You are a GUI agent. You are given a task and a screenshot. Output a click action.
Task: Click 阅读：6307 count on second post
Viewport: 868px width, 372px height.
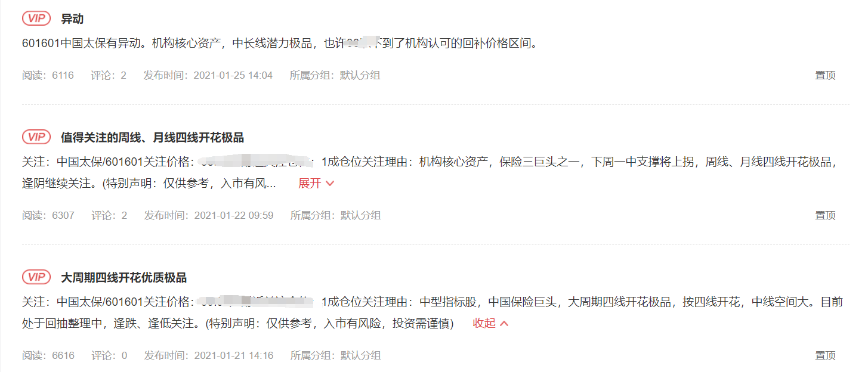48,215
